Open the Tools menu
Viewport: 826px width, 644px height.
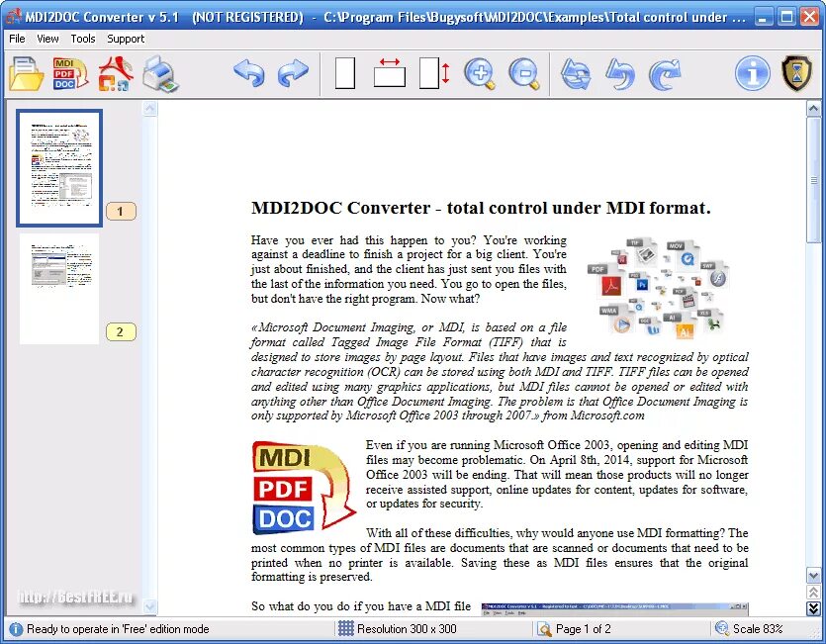83,39
